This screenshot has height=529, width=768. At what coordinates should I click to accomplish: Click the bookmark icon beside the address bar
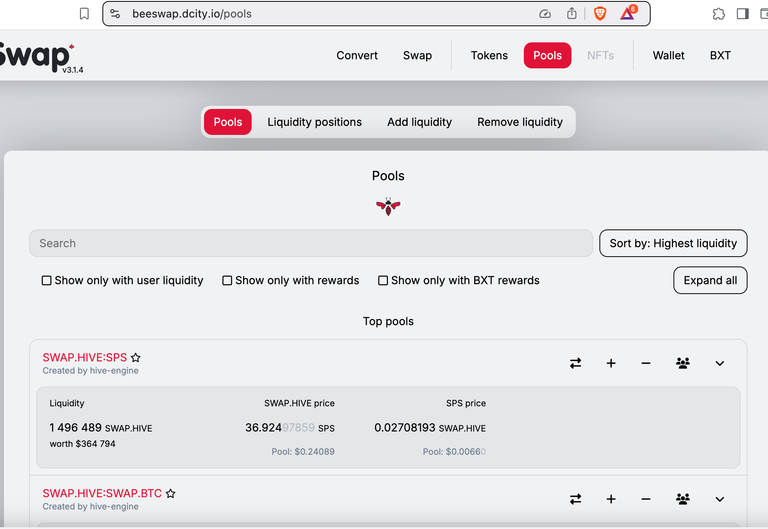tap(84, 14)
